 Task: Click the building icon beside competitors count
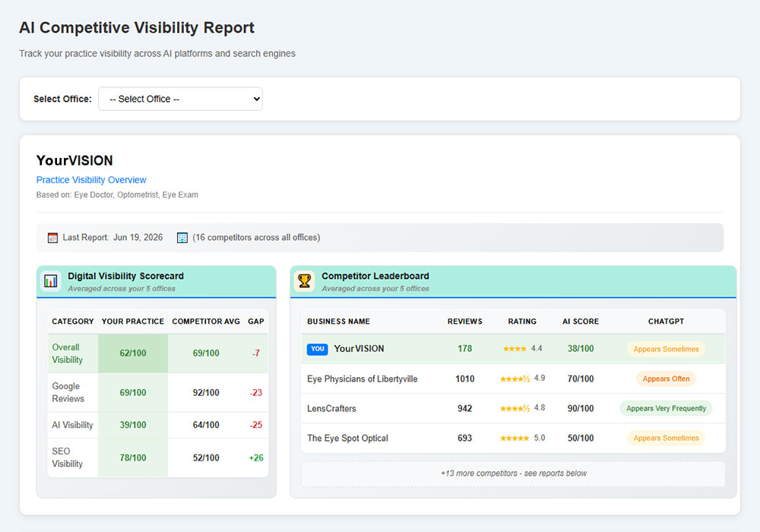(x=182, y=238)
